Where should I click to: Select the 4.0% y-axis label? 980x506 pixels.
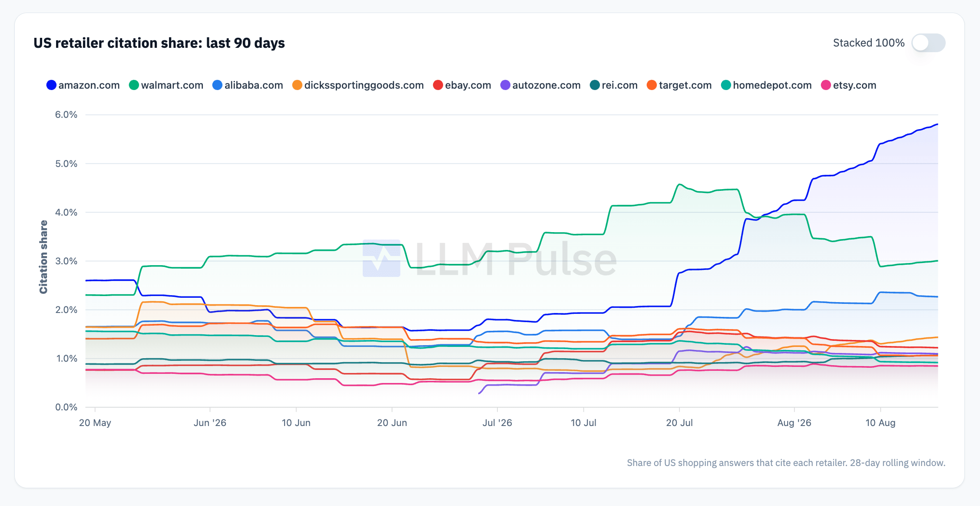66,213
